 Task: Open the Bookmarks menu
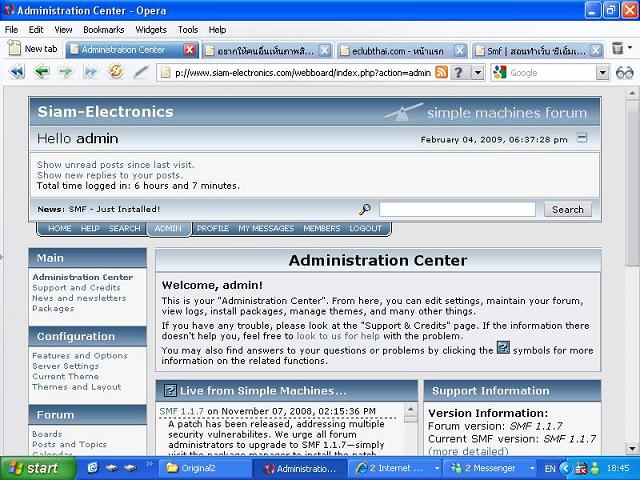(x=104, y=30)
